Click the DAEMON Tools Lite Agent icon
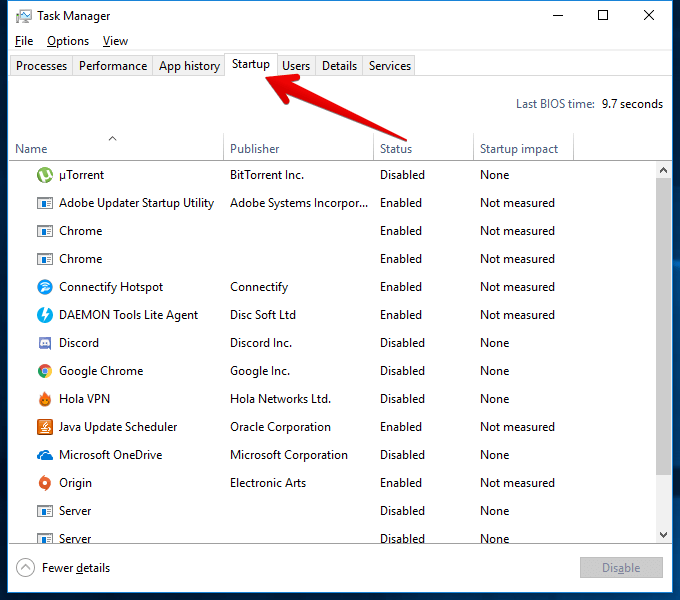This screenshot has height=600, width=680. 45,315
